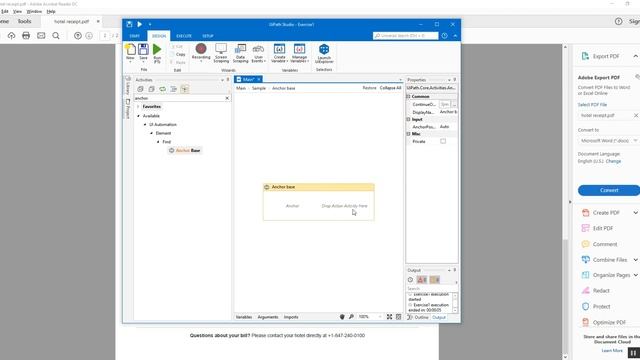
Task: Click Overview icon in designer footer
Action: click(x=398, y=317)
